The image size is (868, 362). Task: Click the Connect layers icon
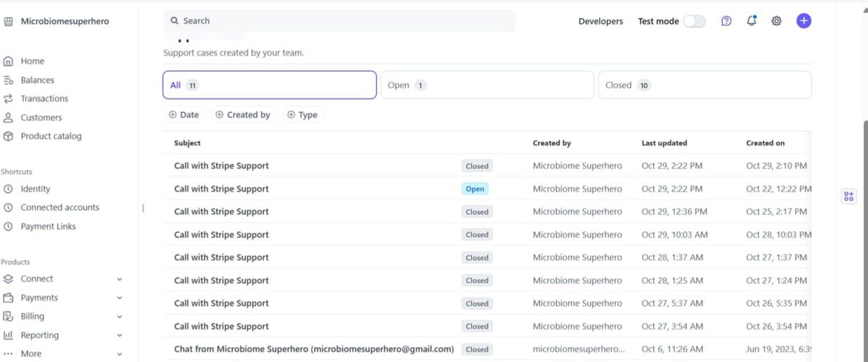[x=9, y=279]
